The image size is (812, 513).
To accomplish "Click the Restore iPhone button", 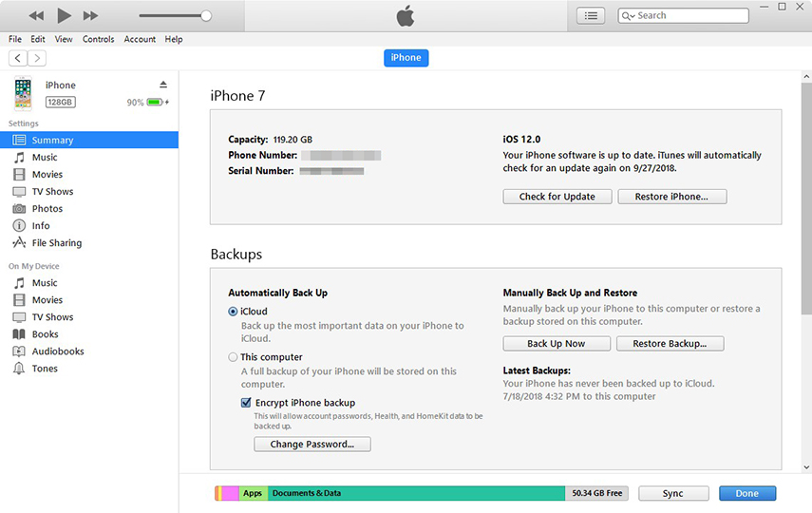I will [x=672, y=197].
